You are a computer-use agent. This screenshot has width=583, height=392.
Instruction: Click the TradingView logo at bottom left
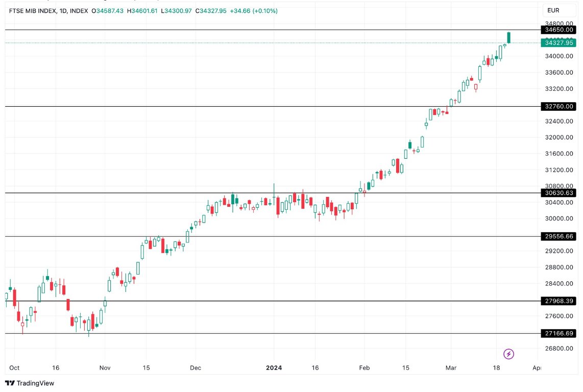[x=31, y=383]
